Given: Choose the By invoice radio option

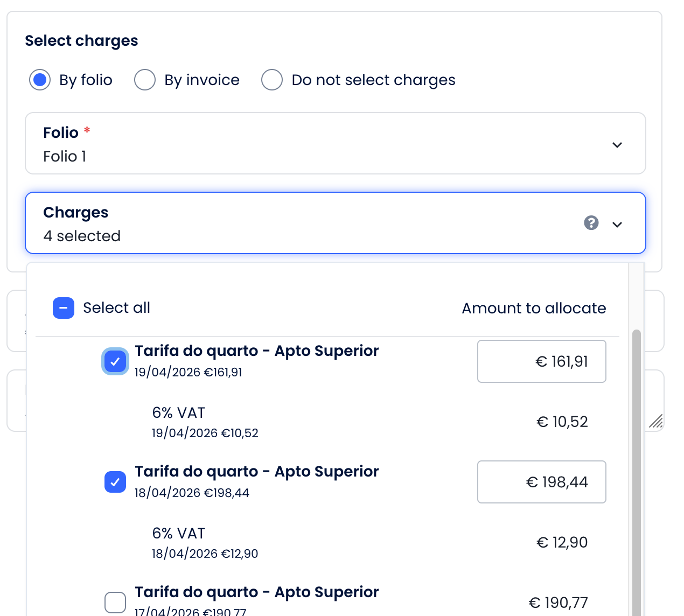Looking at the screenshot, I should [145, 80].
